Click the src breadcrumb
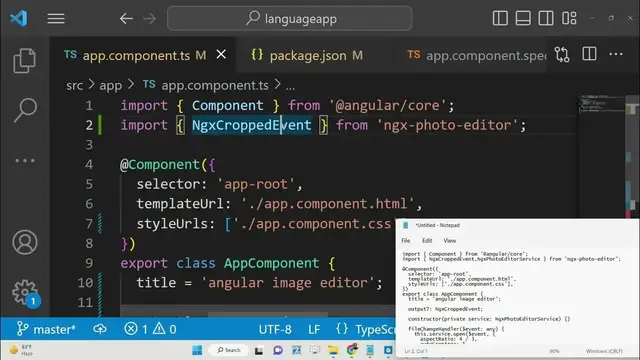The width and height of the screenshot is (640, 360). (74, 85)
